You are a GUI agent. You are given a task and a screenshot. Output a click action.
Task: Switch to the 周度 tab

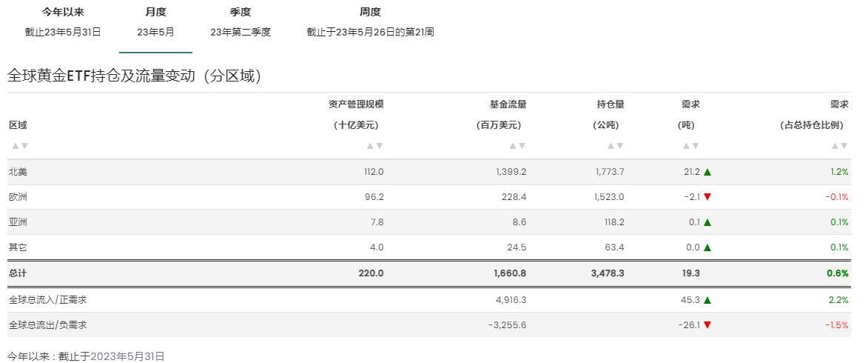click(370, 22)
